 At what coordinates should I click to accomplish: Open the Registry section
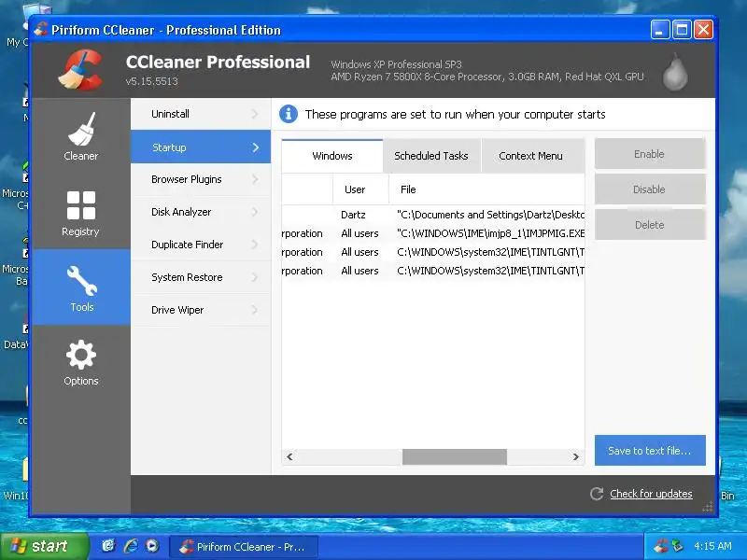(81, 213)
